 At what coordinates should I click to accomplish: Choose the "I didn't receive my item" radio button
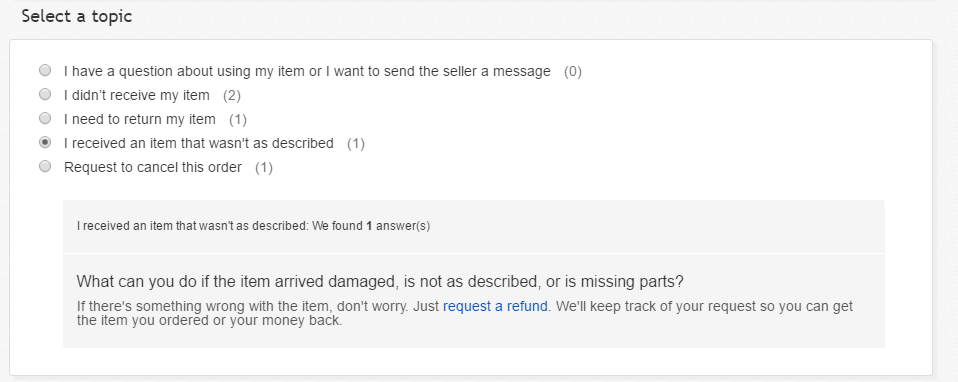[45, 94]
